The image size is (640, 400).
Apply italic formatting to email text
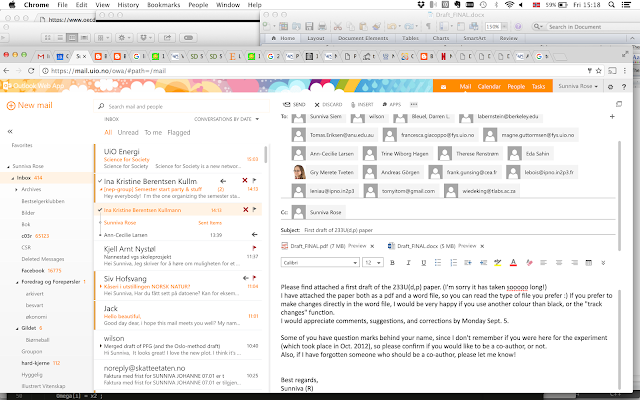(408, 262)
